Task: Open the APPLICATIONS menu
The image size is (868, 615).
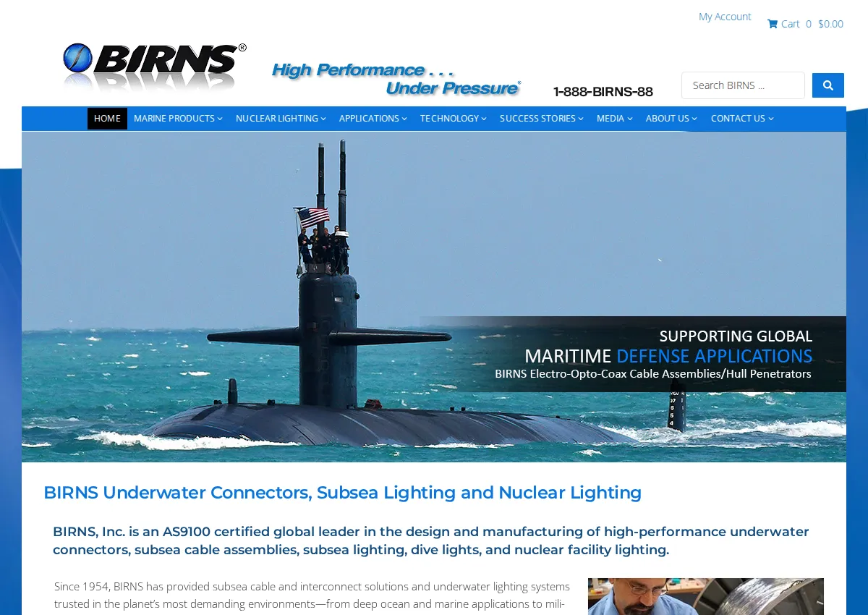Action: click(x=373, y=119)
